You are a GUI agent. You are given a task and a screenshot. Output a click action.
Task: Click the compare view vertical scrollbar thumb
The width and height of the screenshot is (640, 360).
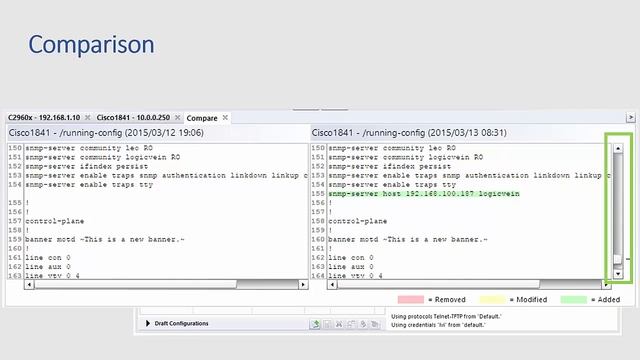[x=618, y=259]
